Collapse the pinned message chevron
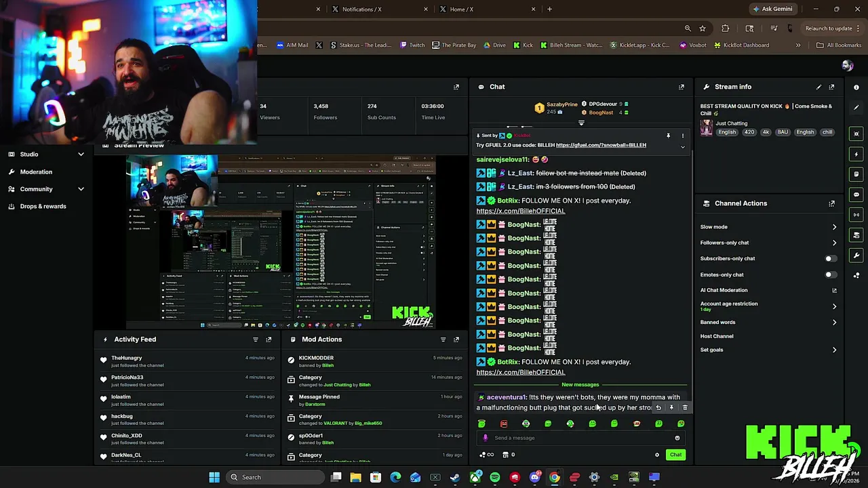868x488 pixels. [x=683, y=146]
